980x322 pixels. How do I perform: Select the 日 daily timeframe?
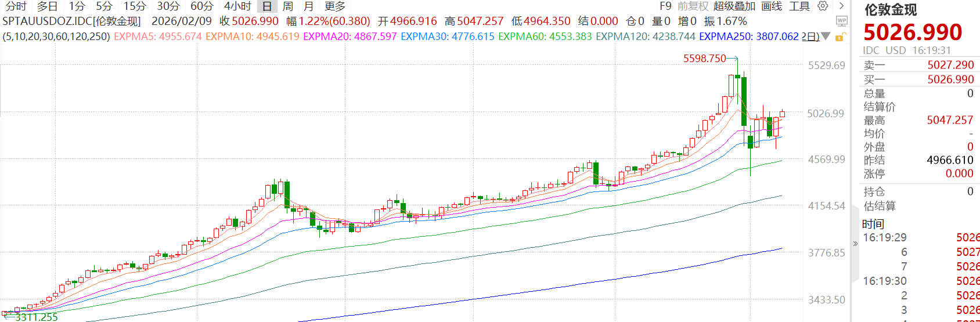click(267, 6)
